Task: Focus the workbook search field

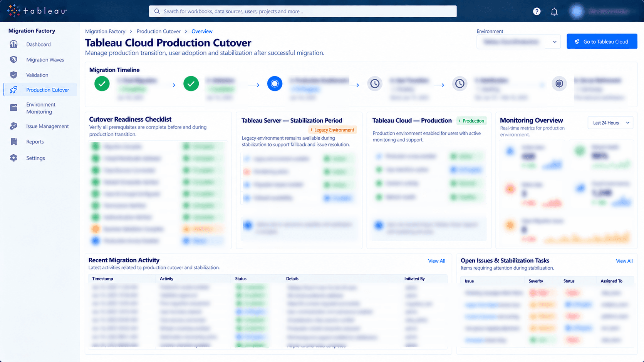Action: click(x=303, y=11)
